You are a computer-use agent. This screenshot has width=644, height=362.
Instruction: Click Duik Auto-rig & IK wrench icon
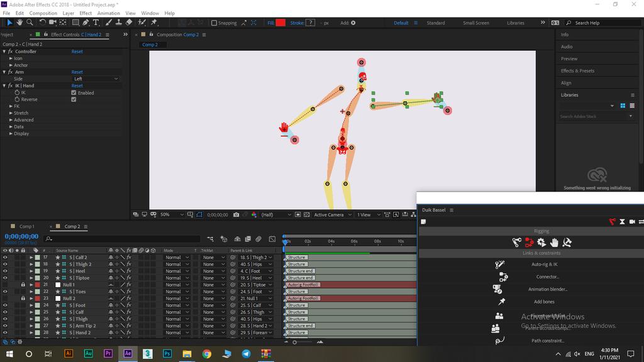(x=499, y=265)
